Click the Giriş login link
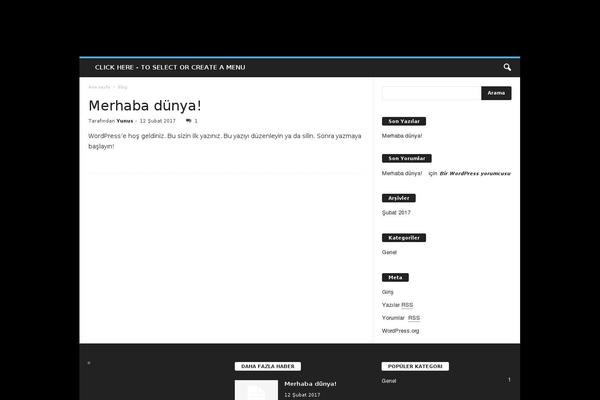The image size is (600, 400). (x=387, y=292)
